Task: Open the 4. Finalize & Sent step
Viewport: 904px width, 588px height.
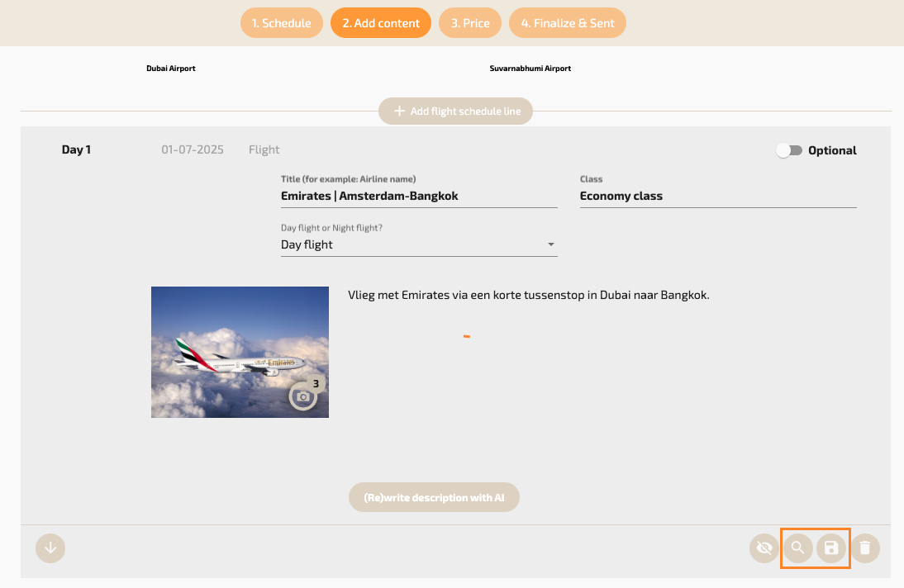Action: 568,23
